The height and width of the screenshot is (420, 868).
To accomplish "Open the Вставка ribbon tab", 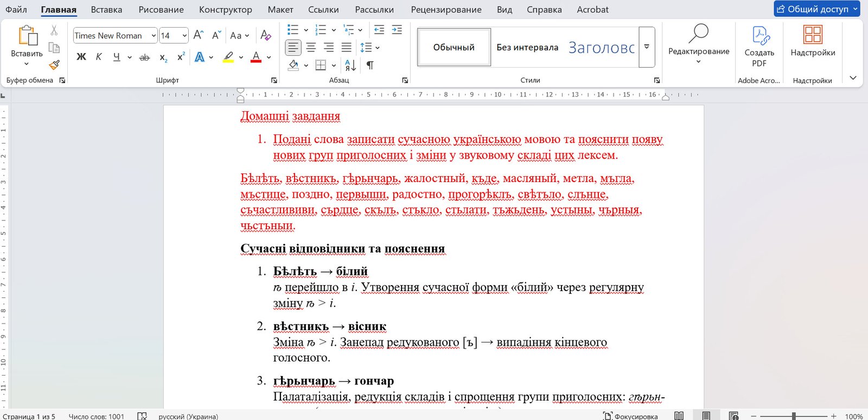I will coord(106,10).
